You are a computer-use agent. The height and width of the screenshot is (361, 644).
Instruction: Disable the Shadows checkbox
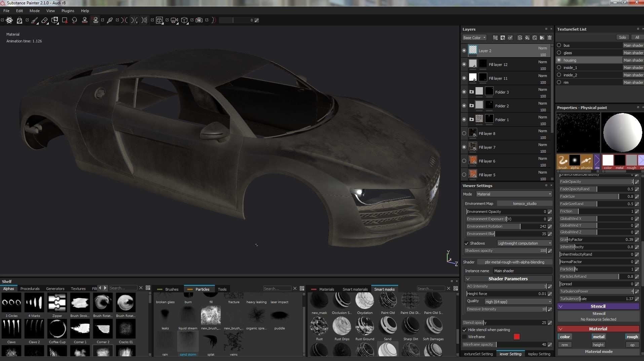466,243
